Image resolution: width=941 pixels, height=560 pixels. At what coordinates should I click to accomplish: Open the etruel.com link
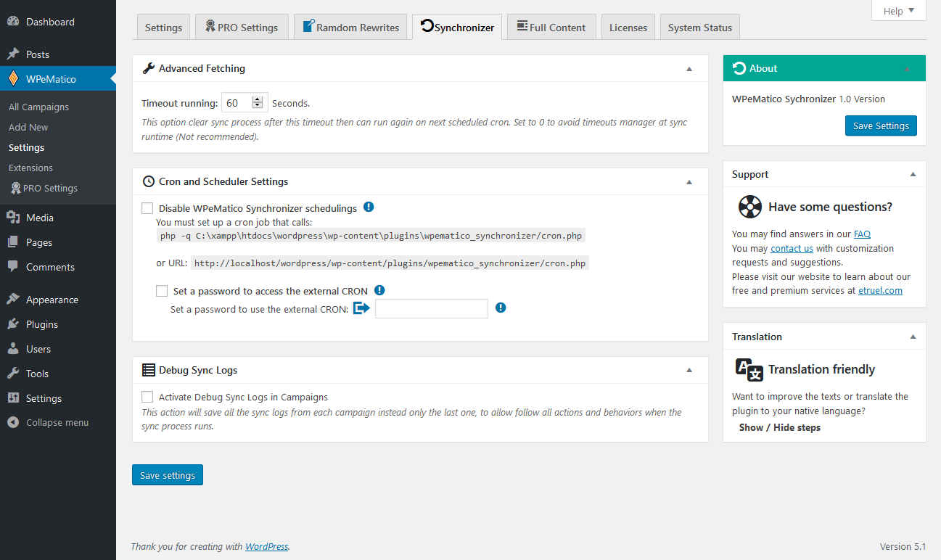click(x=879, y=290)
